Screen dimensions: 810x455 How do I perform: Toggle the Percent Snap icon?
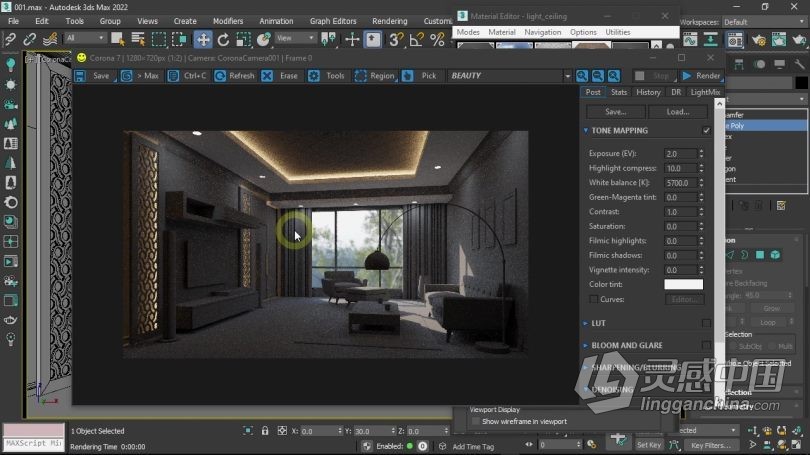click(x=437, y=39)
